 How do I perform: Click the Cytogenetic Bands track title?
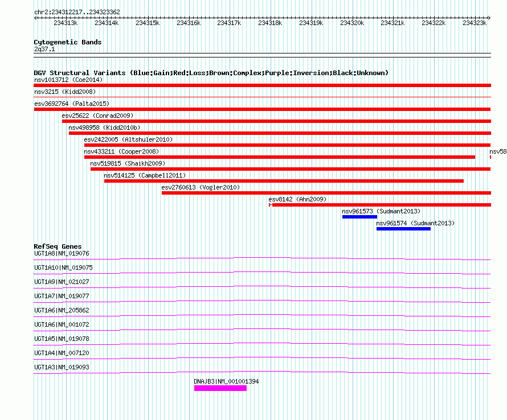pos(68,42)
